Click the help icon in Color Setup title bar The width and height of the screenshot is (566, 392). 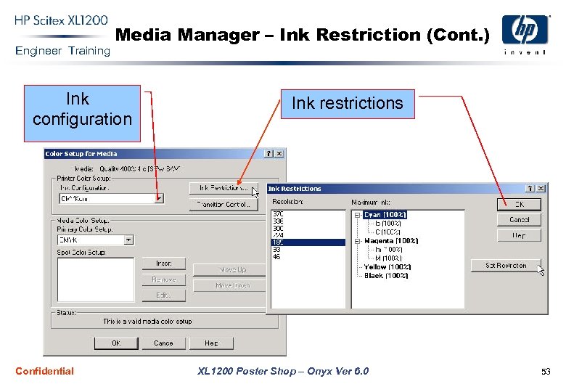click(268, 154)
